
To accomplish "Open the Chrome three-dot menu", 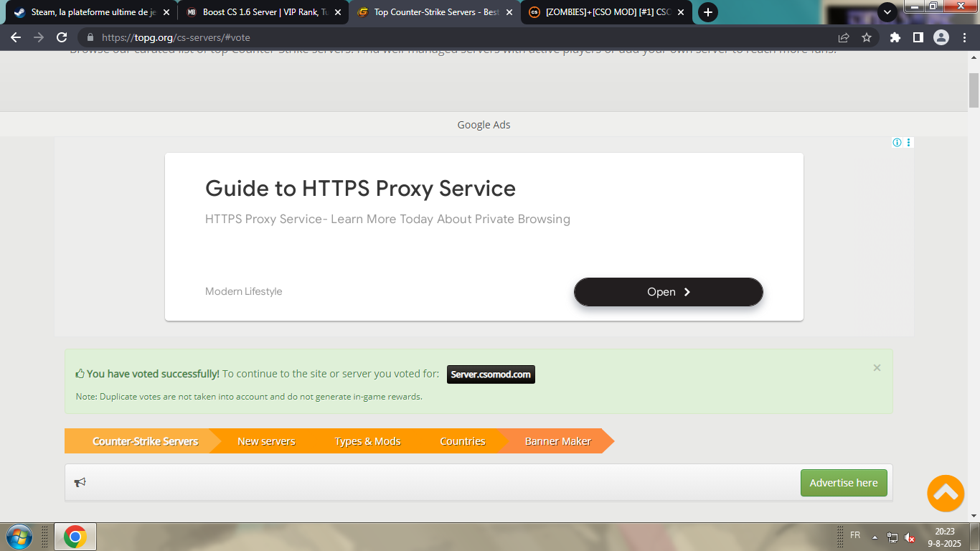I will (964, 37).
